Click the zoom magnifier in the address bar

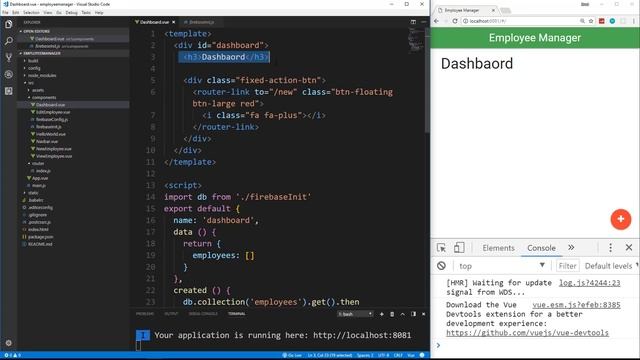click(x=582, y=21)
